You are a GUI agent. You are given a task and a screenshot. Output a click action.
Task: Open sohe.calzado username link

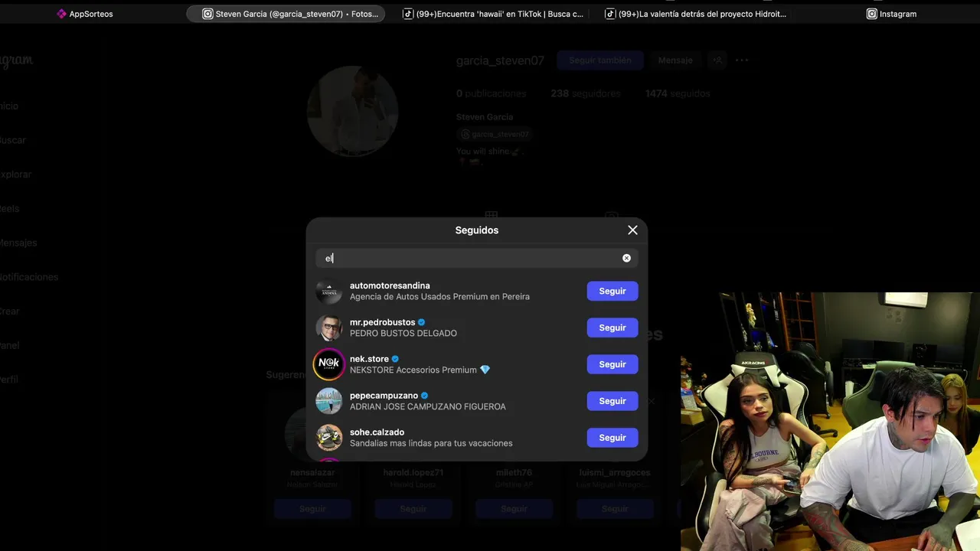coord(377,432)
